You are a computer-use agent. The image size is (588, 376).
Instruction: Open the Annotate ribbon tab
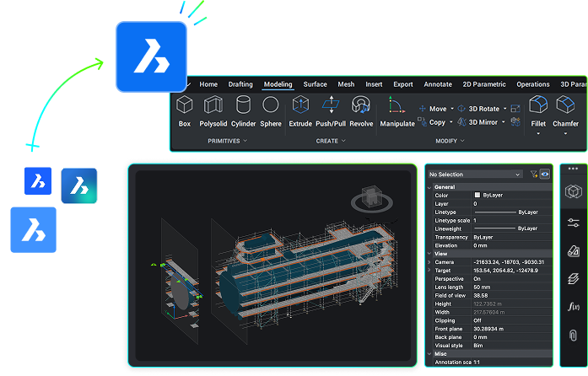(x=438, y=84)
